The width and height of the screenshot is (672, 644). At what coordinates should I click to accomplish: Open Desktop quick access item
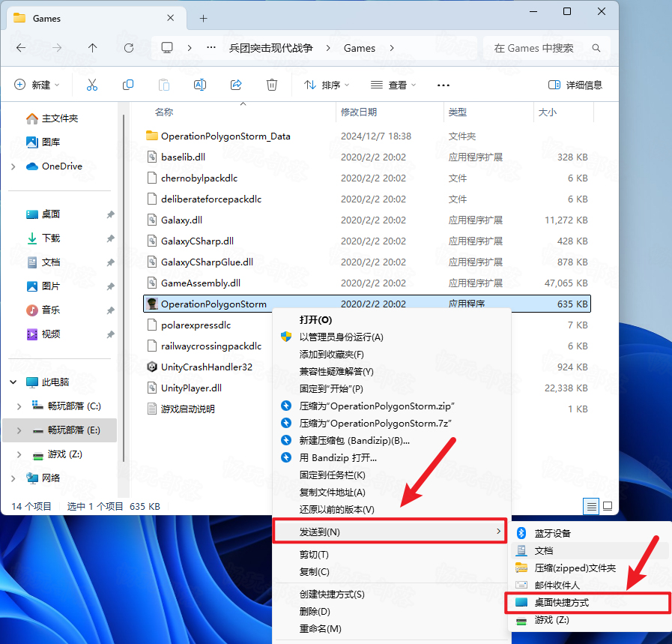click(43, 214)
